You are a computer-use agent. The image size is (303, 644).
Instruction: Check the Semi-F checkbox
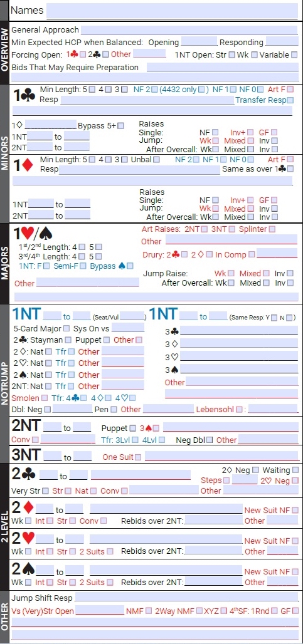[83, 266]
